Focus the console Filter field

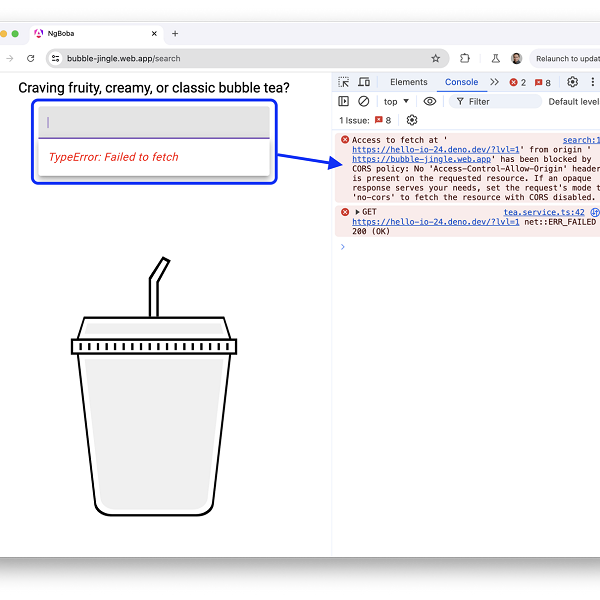(495, 101)
